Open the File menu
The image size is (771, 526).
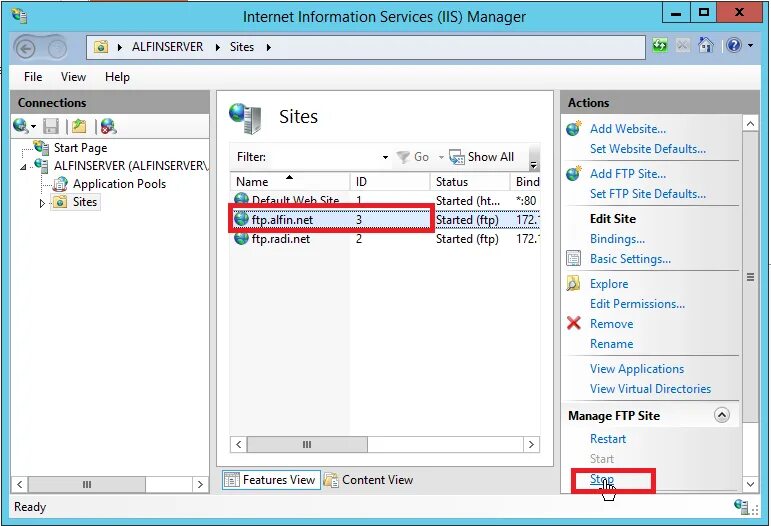(33, 77)
